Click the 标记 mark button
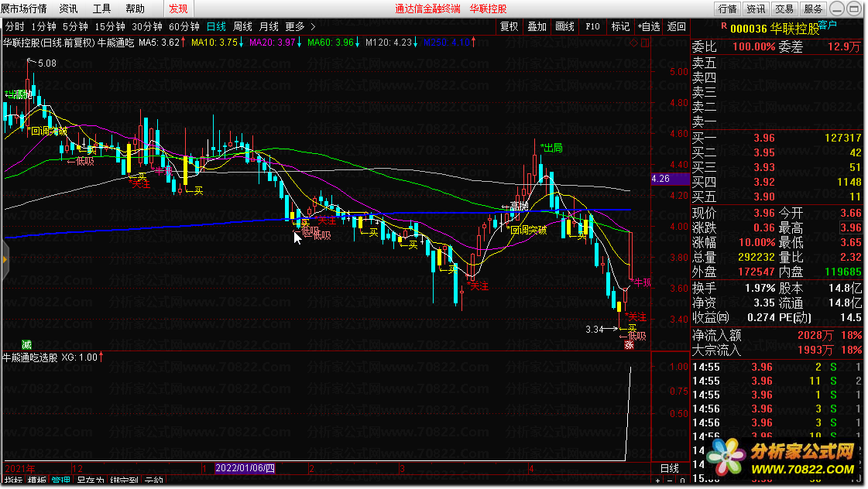Viewport: 868px width, 489px height. click(x=620, y=26)
